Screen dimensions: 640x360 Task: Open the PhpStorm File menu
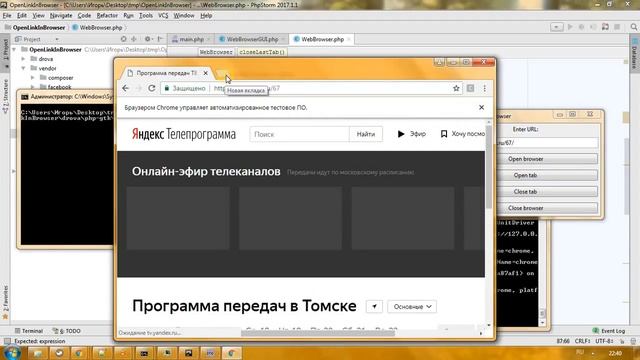tap(7, 16)
